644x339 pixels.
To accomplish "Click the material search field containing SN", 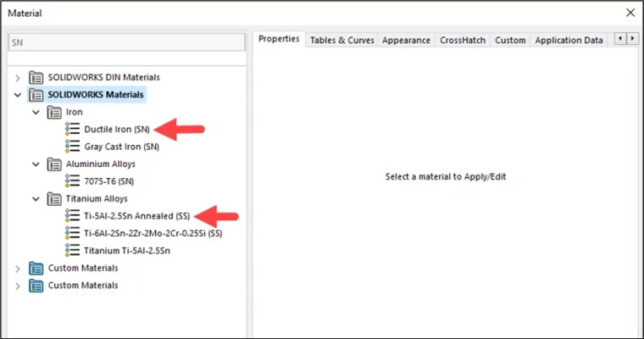I will pos(127,42).
